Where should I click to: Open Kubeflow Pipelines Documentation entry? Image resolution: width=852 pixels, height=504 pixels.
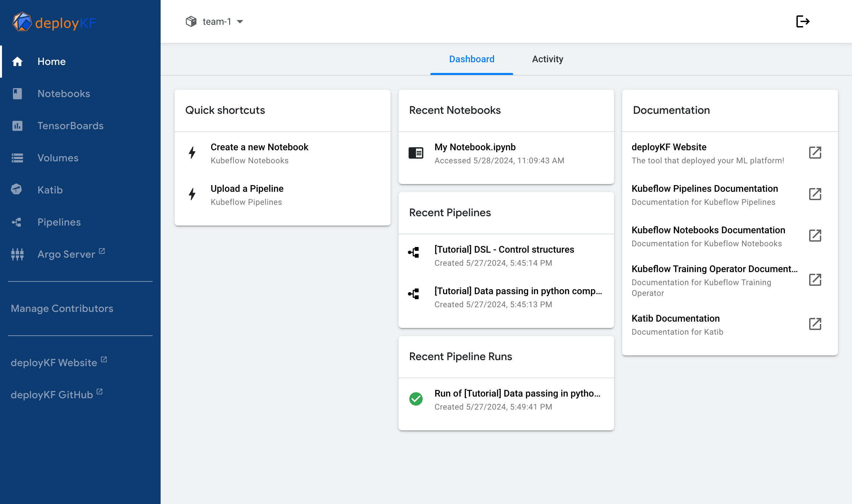(x=730, y=194)
